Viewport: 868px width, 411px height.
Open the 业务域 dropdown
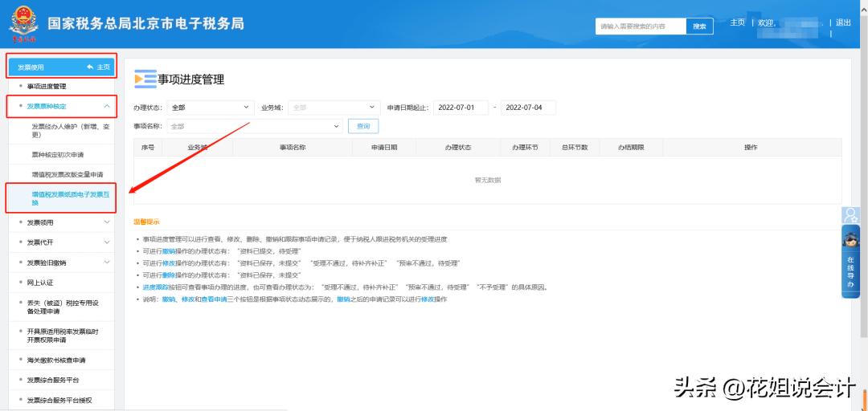334,108
